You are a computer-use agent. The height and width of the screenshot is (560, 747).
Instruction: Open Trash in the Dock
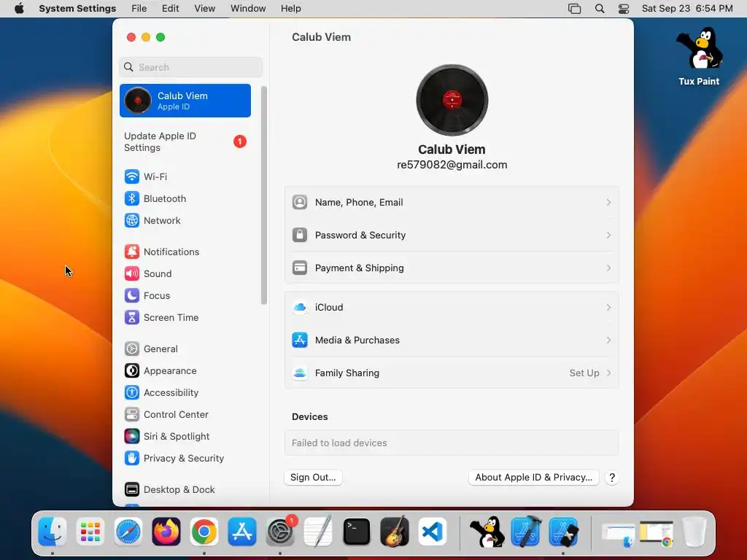coord(694,532)
